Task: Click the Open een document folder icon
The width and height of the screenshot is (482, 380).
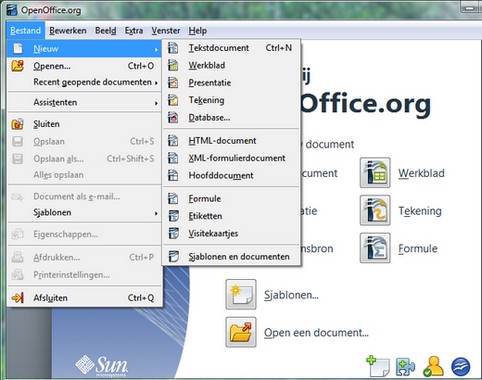Action: coord(241,332)
